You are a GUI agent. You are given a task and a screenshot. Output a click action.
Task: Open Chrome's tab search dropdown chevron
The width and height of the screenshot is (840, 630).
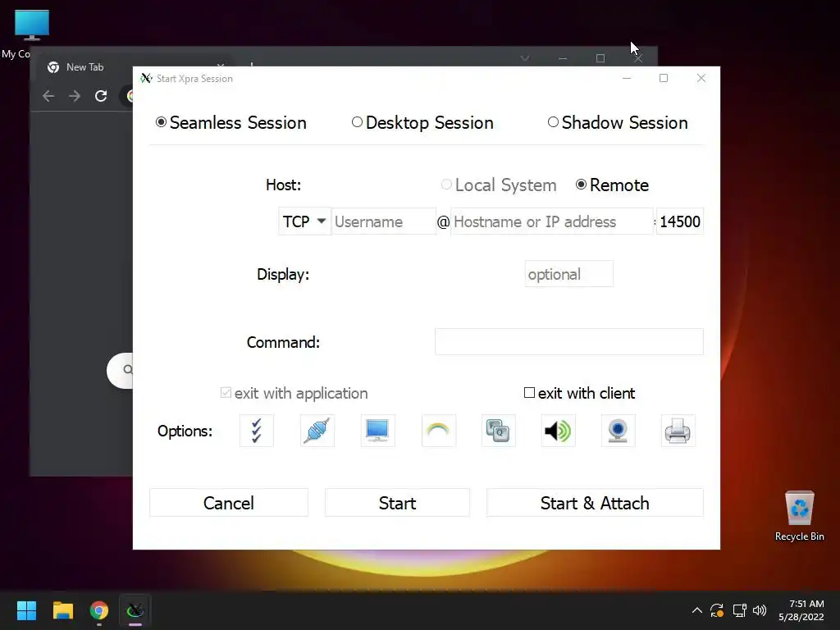click(x=525, y=58)
